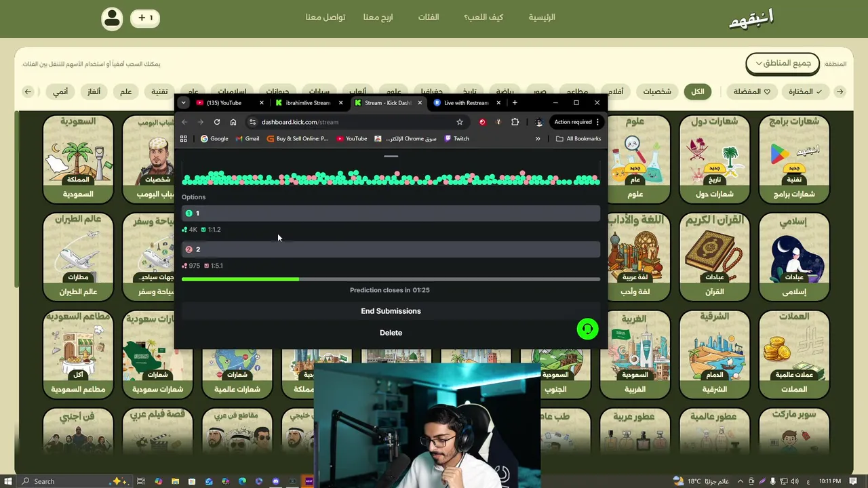This screenshot has width=868, height=488.
Task: Open the شعارات برامج category card
Action: [x=794, y=159]
